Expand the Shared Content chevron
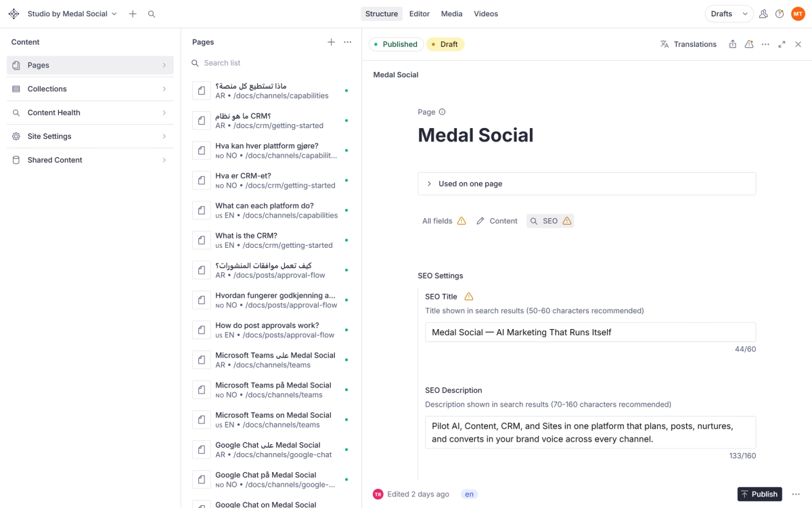The width and height of the screenshot is (812, 508). coord(164,160)
